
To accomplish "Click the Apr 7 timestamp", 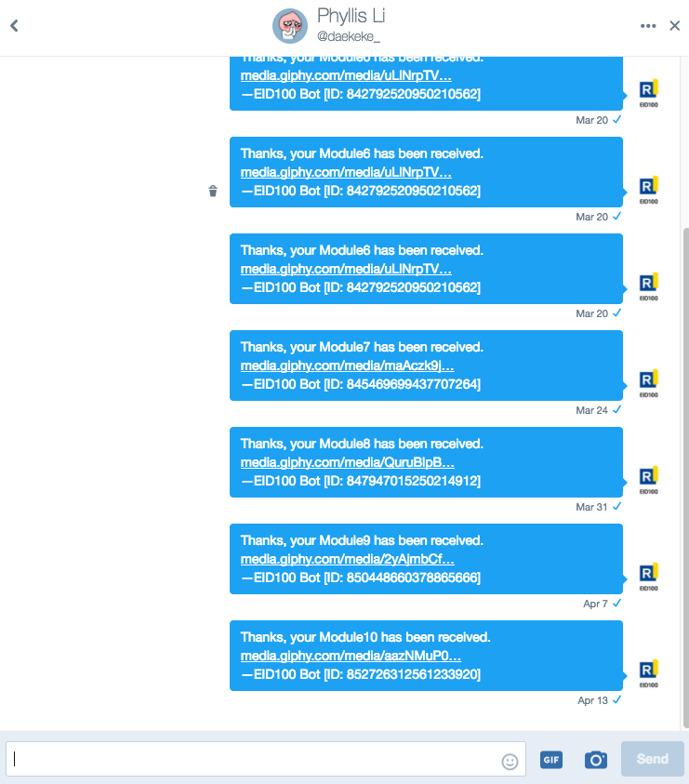I will [595, 604].
